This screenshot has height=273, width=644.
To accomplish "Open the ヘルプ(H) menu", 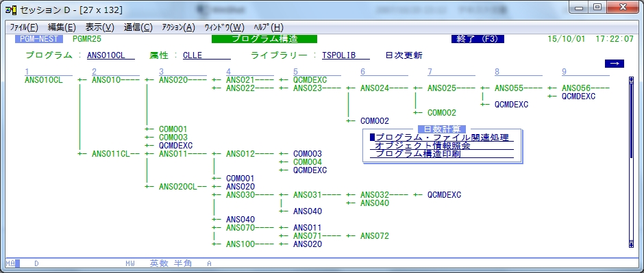I will (269, 27).
